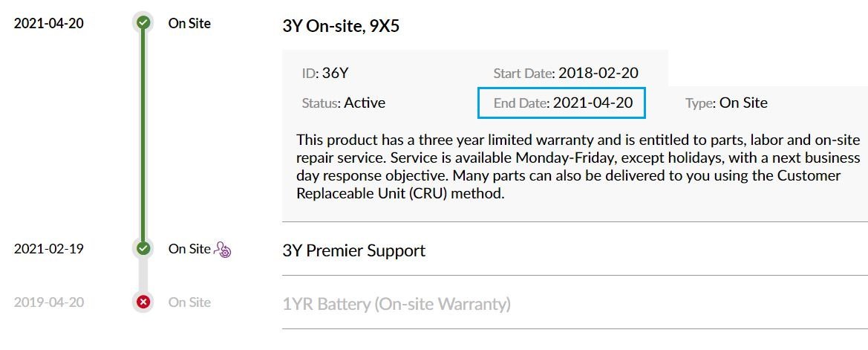Click the green timeline bar segment
This screenshot has height=350, width=868.
point(143,136)
